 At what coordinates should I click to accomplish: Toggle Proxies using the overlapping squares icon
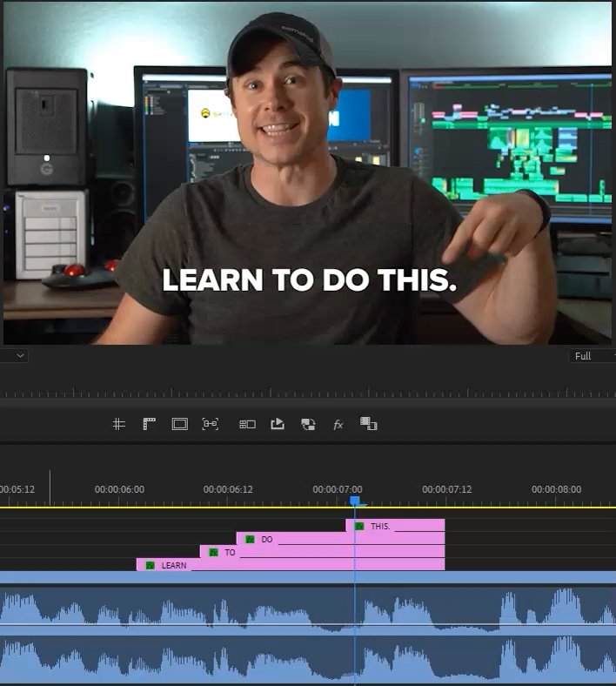(308, 424)
